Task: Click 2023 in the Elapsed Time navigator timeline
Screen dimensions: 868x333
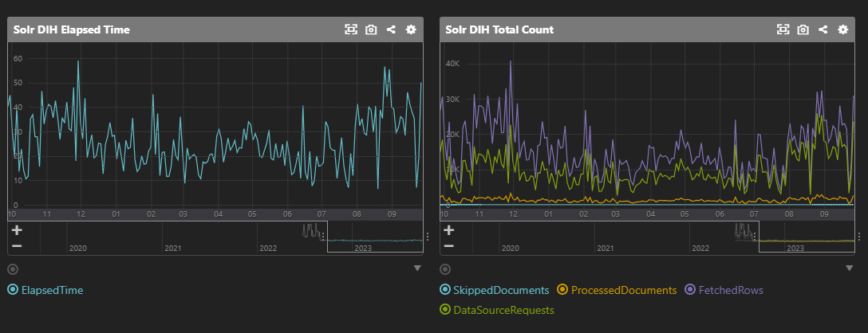Action: tap(362, 249)
